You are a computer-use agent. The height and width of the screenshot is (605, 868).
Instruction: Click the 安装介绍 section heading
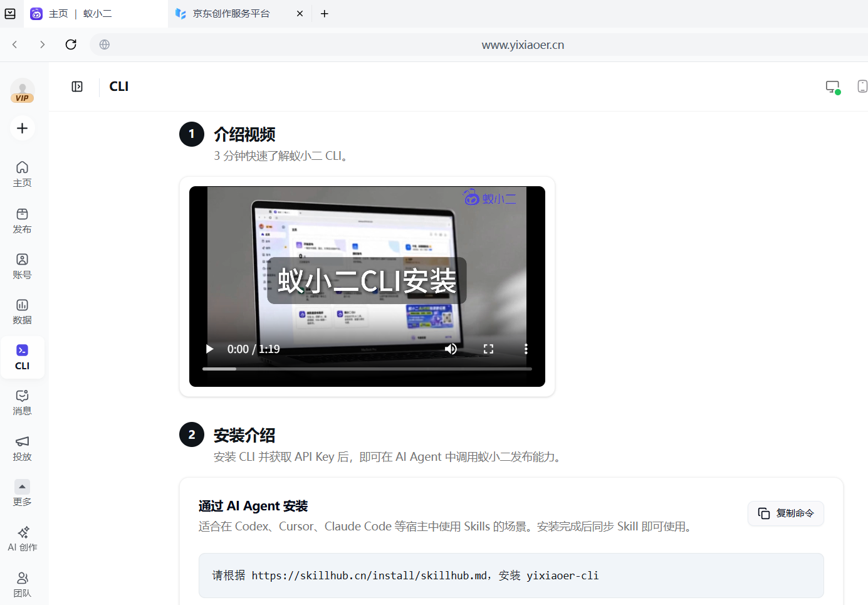[244, 435]
